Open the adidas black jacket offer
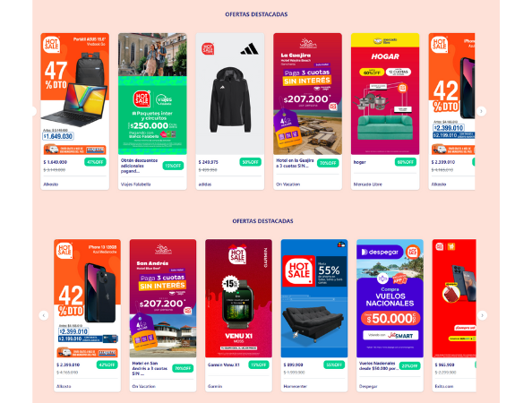This screenshot has height=403, width=532. (x=230, y=94)
